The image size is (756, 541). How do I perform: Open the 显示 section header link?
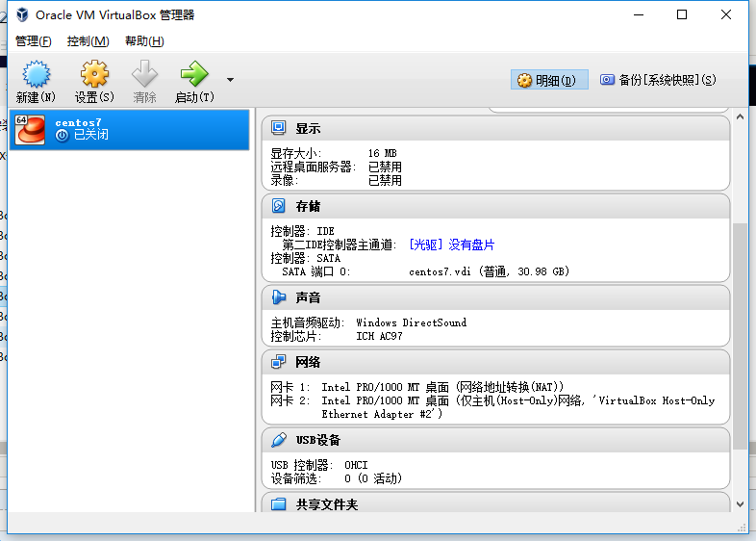(308, 129)
